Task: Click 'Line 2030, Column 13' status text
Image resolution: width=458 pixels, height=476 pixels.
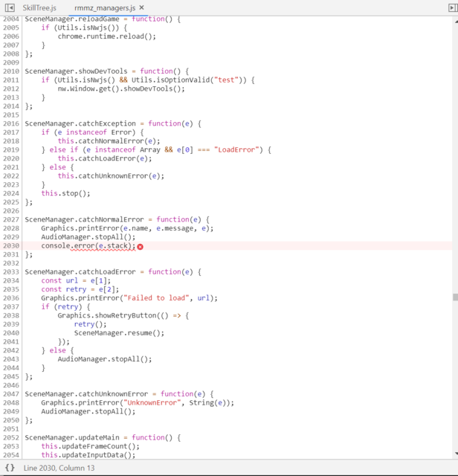Action: 59,468
